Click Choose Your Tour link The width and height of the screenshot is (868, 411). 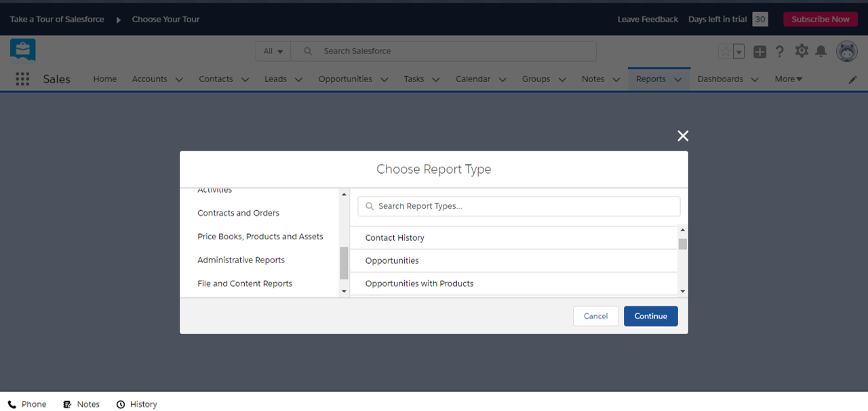click(166, 19)
